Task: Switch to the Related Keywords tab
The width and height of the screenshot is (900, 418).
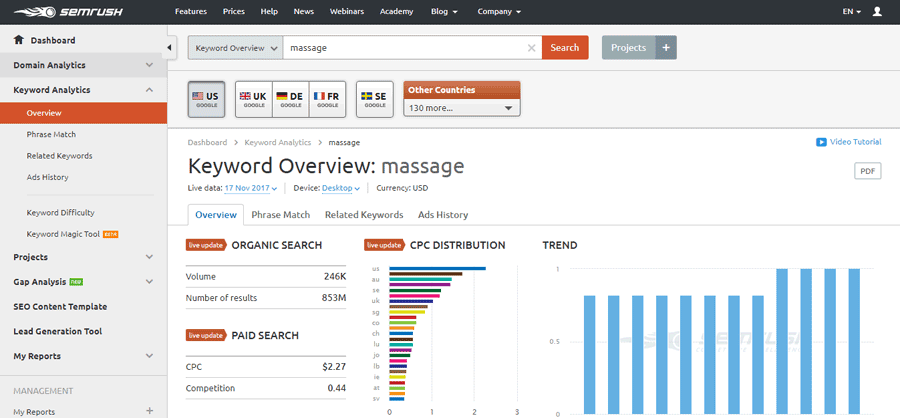Action: point(364,215)
